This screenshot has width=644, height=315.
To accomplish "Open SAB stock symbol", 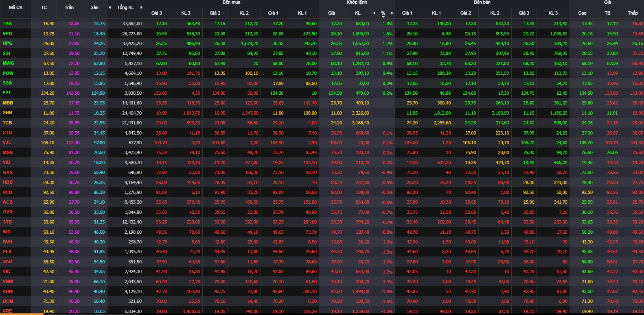I will (7, 261).
